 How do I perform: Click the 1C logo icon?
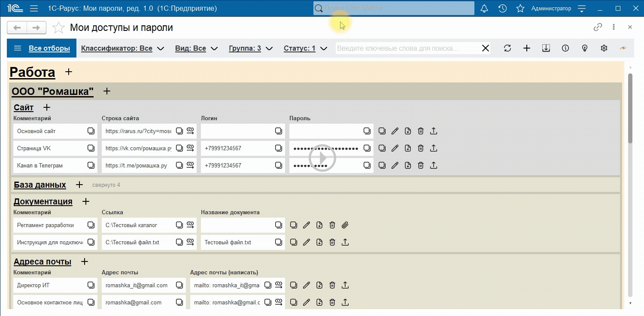(14, 8)
